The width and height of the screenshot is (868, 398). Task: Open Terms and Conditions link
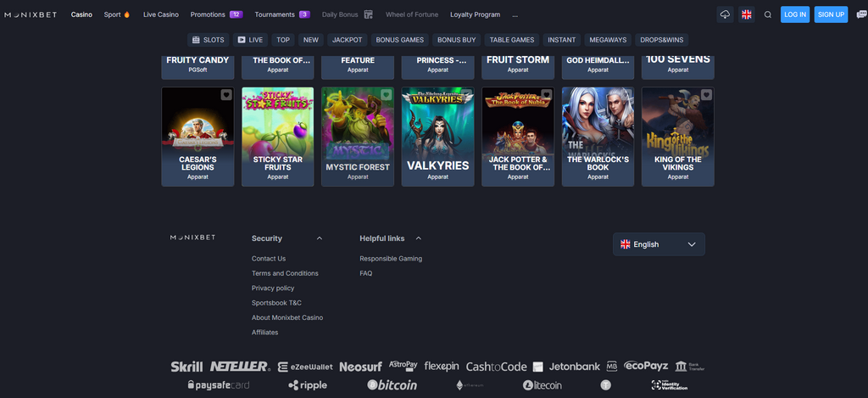pyautogui.click(x=285, y=273)
